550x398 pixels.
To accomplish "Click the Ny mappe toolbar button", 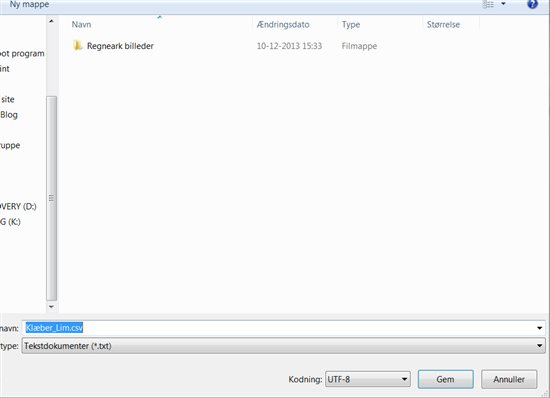I will pos(29,4).
